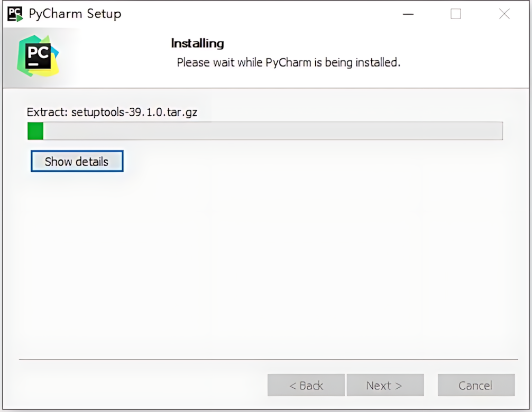Click the Installing heading
The image size is (532, 412).
pyautogui.click(x=197, y=43)
